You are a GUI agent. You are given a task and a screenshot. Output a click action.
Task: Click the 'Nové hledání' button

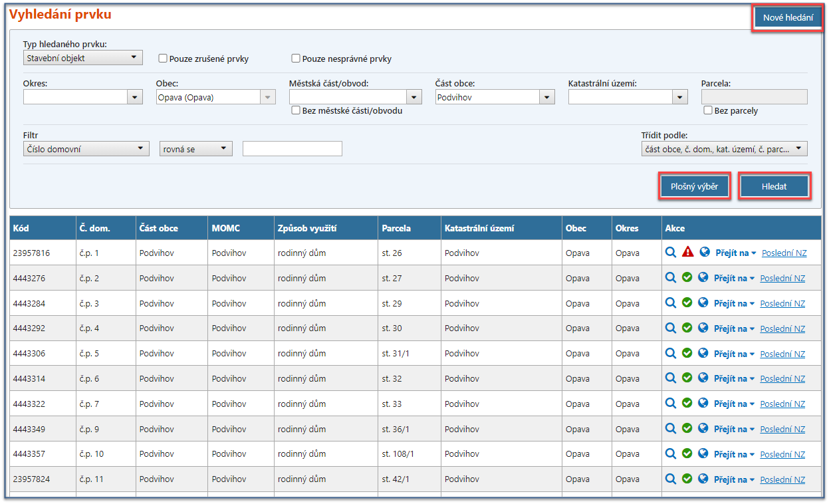pyautogui.click(x=788, y=18)
